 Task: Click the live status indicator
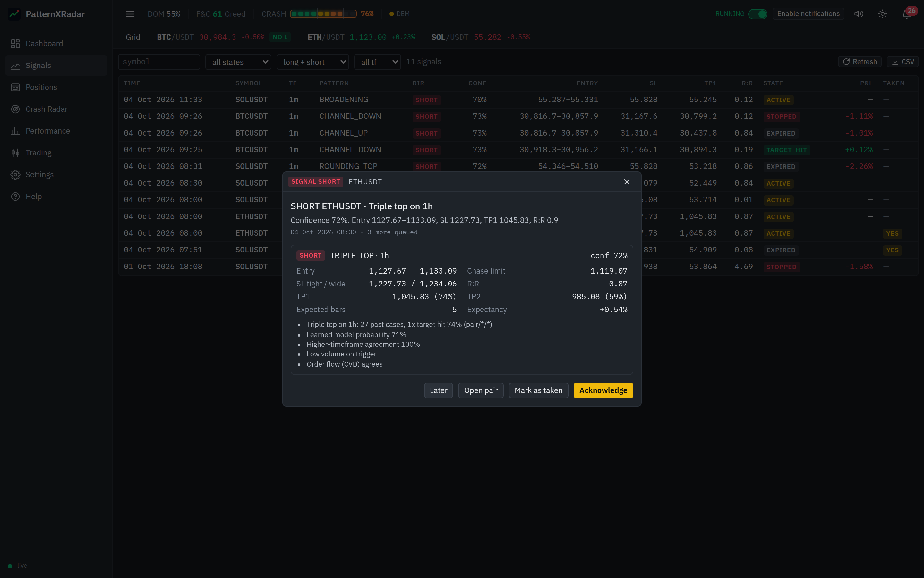coord(18,565)
